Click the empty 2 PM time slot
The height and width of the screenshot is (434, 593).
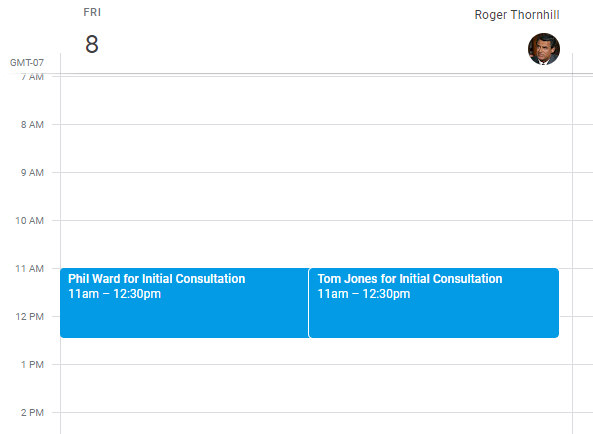[x=316, y=423]
